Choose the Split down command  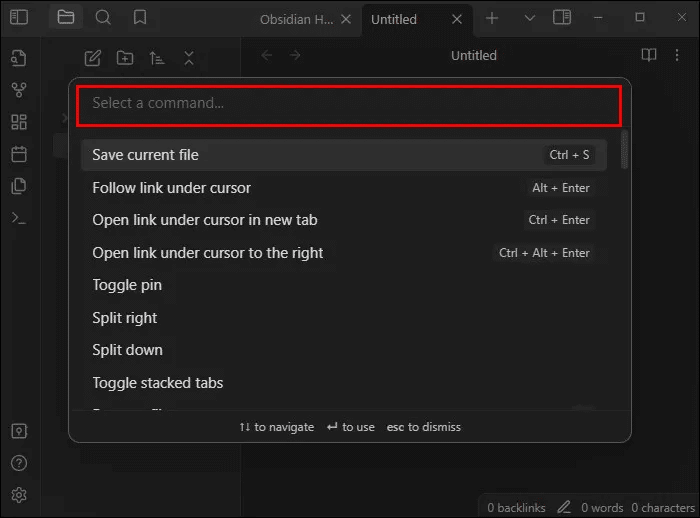click(127, 350)
